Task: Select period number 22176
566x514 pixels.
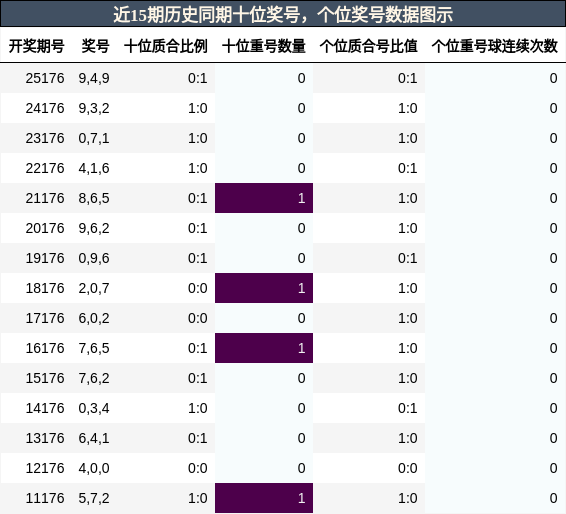Action: coord(45,168)
